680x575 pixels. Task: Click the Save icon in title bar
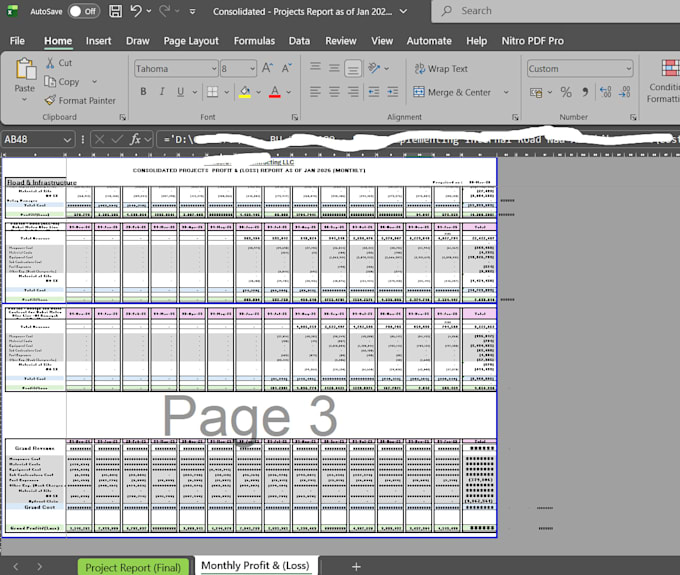click(115, 11)
